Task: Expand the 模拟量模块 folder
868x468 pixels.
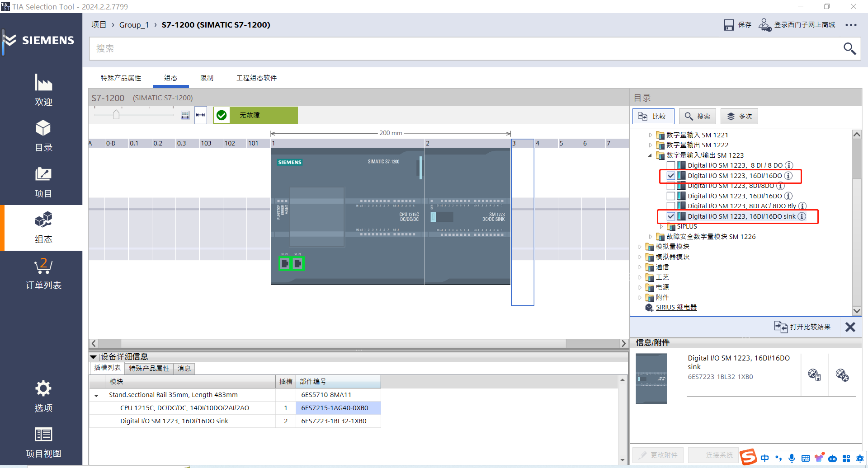Action: pyautogui.click(x=640, y=247)
